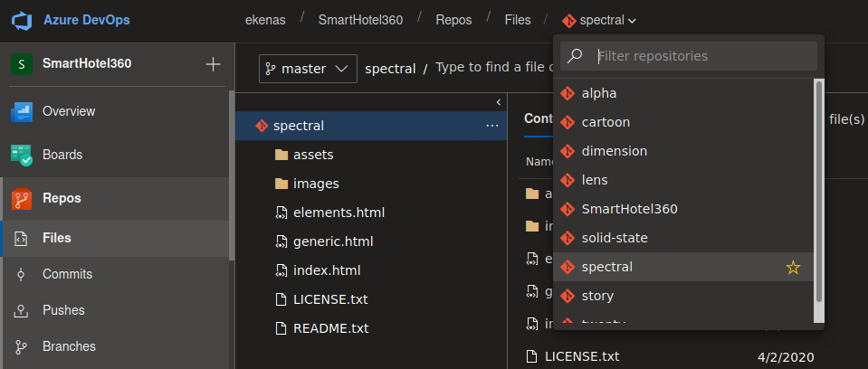Select Files in the Repos submenu
The width and height of the screenshot is (868, 369).
tap(115, 238)
